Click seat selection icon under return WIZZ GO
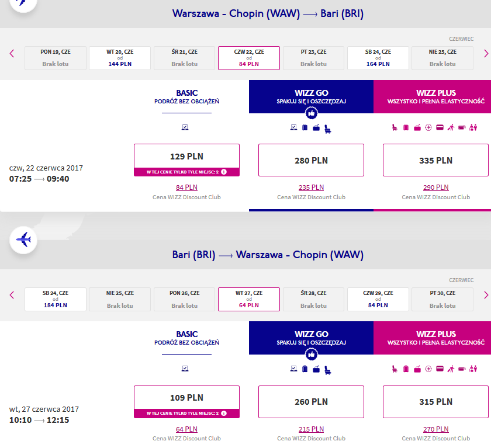The height and width of the screenshot is (448, 491). tap(327, 370)
